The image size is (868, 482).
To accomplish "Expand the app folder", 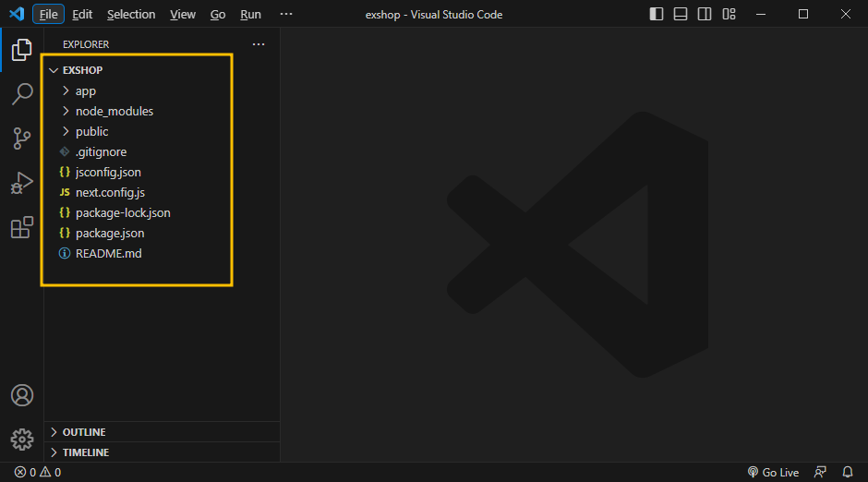I will [x=162, y=90].
